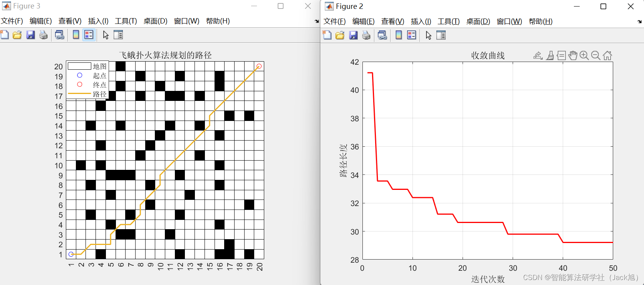Open Property Inspector icon in Figure 2
This screenshot has width=644, height=285.
tap(441, 35)
